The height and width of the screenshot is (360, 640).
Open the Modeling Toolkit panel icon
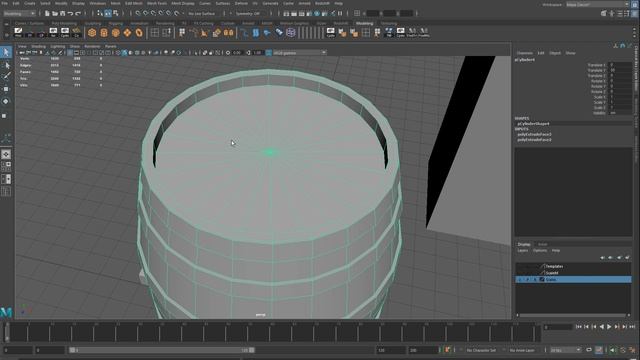coord(604,13)
